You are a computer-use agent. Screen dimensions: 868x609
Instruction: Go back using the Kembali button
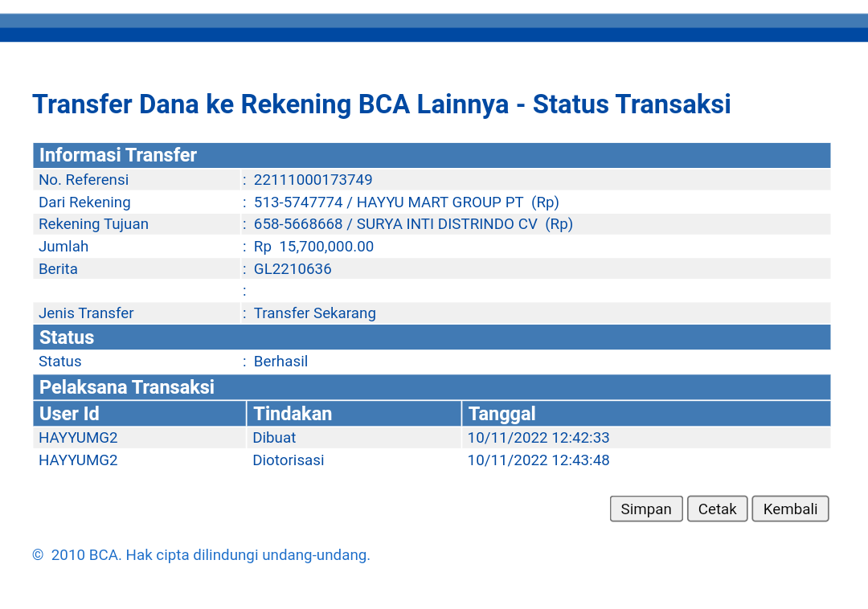point(790,509)
